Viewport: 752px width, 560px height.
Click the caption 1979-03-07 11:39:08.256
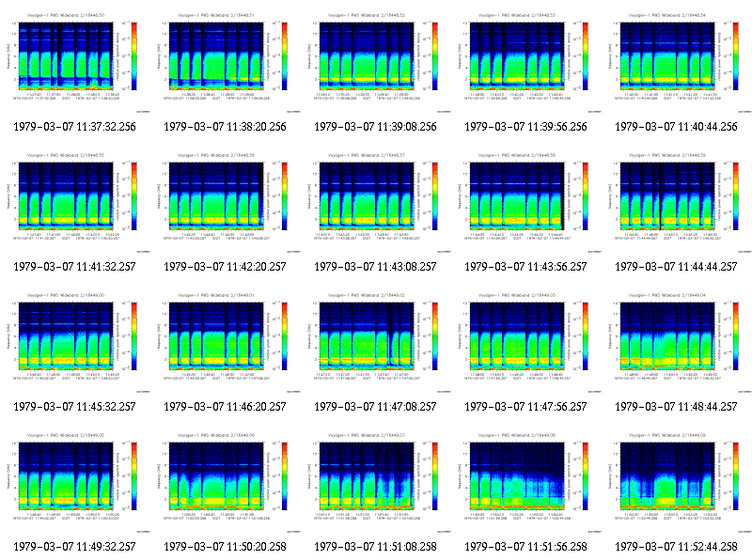click(x=375, y=127)
